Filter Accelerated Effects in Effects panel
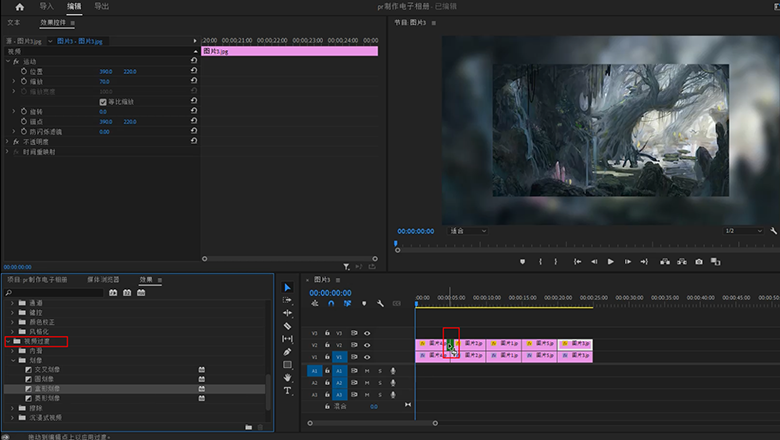 (113, 293)
